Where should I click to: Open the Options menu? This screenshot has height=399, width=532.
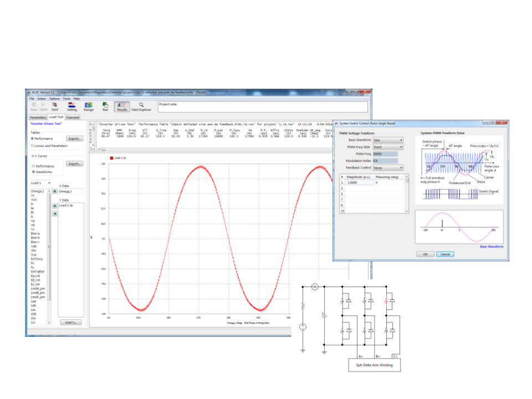click(x=54, y=99)
